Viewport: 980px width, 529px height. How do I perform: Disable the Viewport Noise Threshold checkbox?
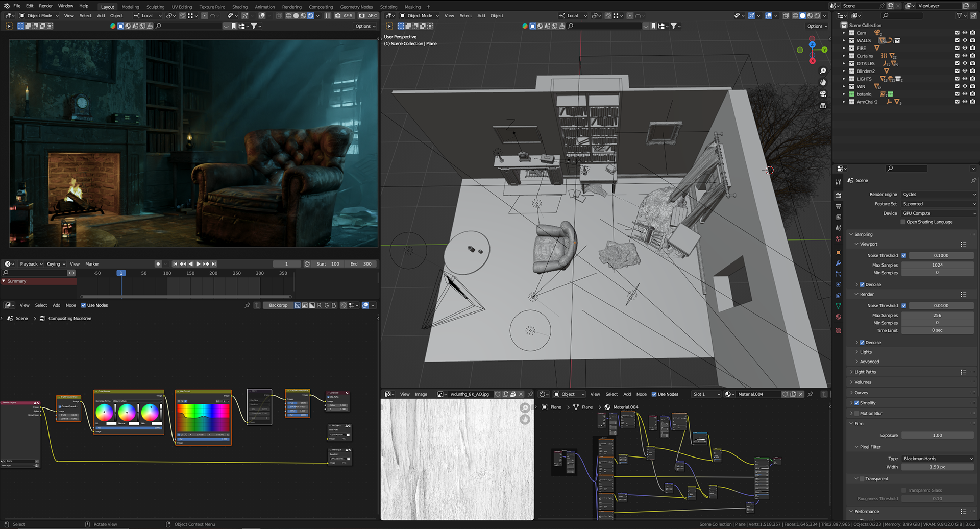click(x=903, y=255)
